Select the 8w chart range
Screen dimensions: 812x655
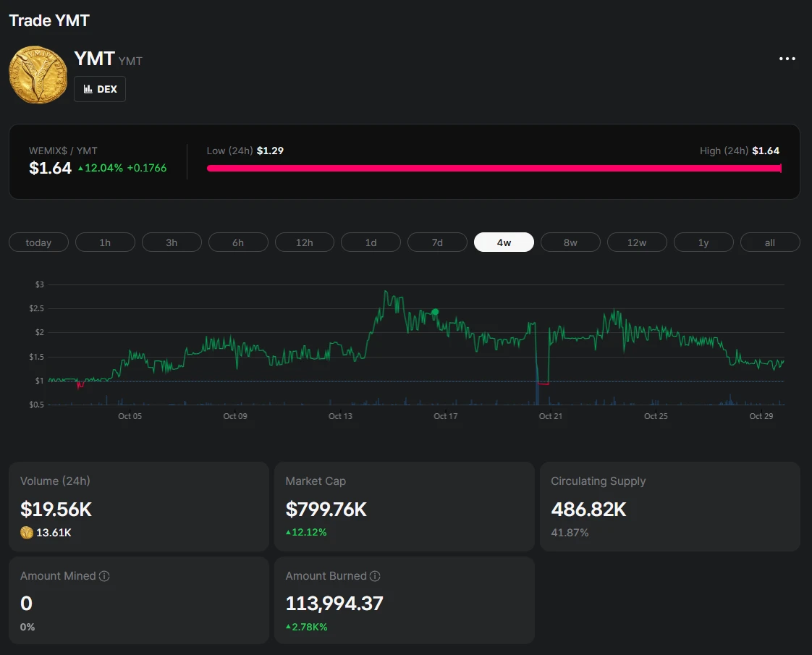click(x=570, y=242)
